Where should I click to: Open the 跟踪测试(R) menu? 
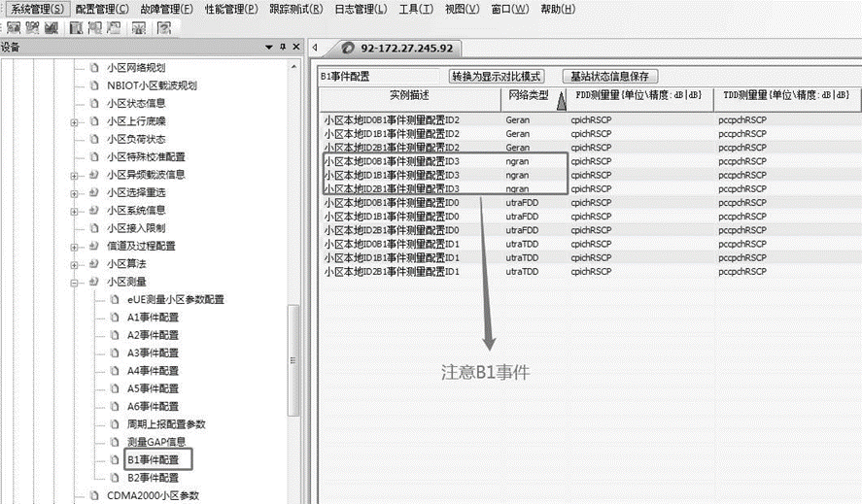tap(296, 9)
